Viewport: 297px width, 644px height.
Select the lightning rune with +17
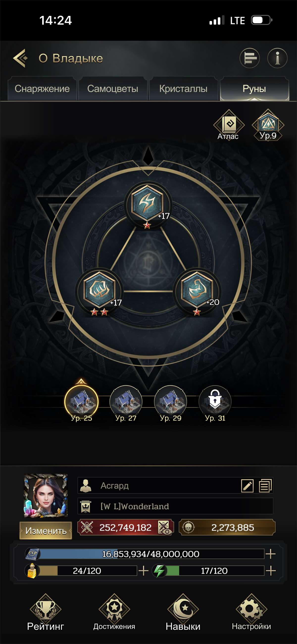[x=148, y=205]
